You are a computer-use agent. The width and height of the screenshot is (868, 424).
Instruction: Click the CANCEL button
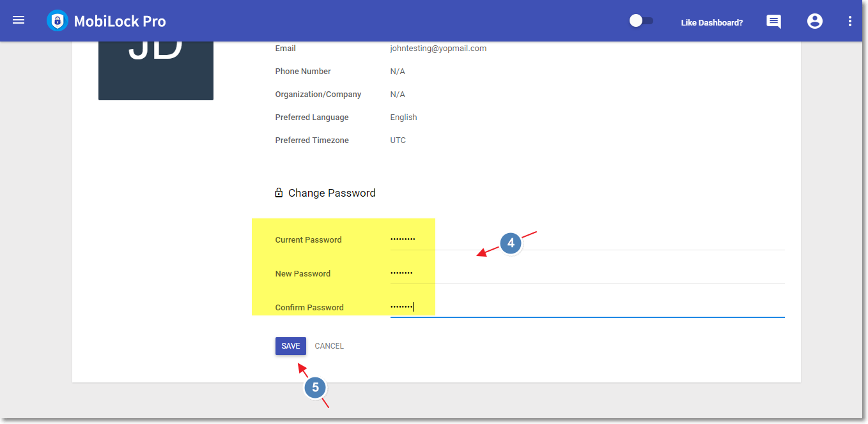click(x=329, y=346)
